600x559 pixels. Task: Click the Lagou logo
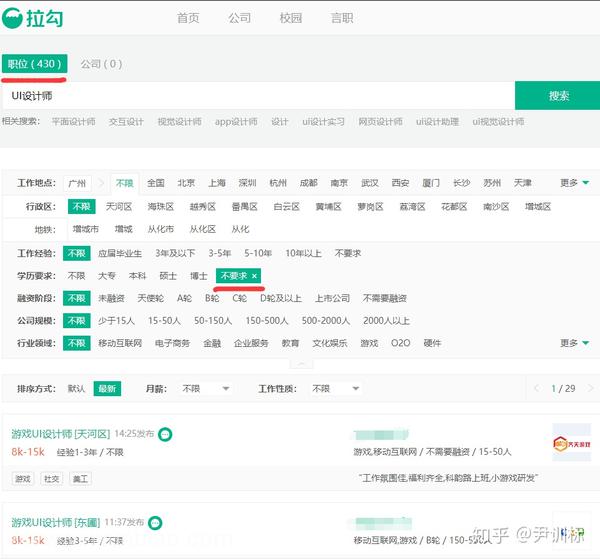33,18
